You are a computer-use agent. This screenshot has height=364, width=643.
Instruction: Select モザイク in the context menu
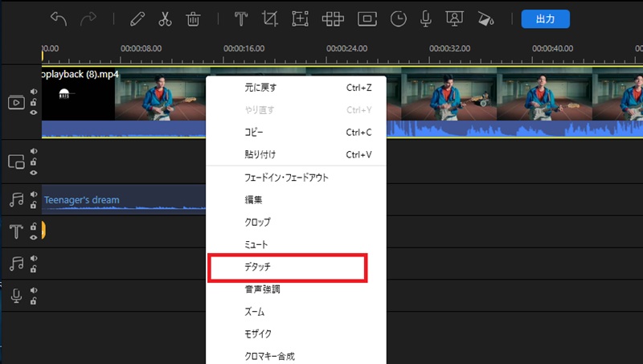(296, 333)
